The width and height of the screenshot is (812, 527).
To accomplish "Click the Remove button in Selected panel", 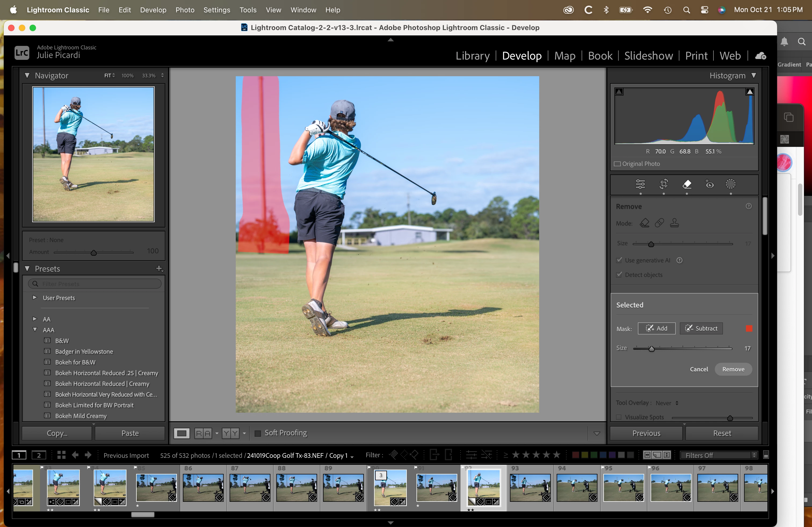I will tap(733, 369).
